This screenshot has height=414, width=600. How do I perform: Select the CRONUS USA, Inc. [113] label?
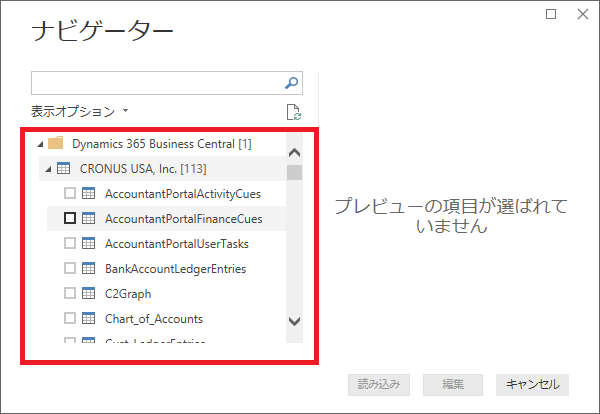click(143, 169)
